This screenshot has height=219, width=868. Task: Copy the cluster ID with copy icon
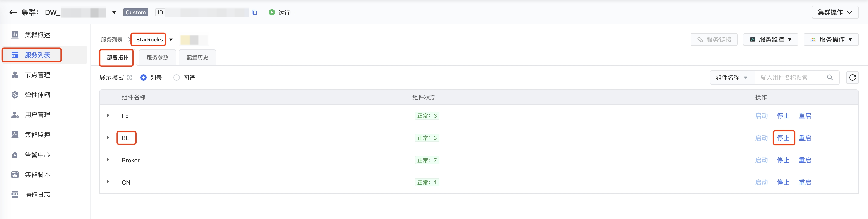(x=254, y=12)
